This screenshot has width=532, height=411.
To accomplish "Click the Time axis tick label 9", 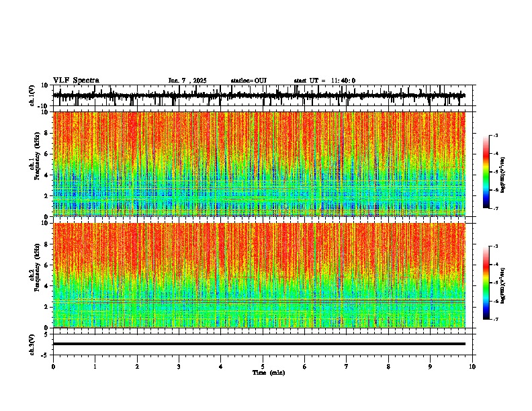I will point(430,367).
